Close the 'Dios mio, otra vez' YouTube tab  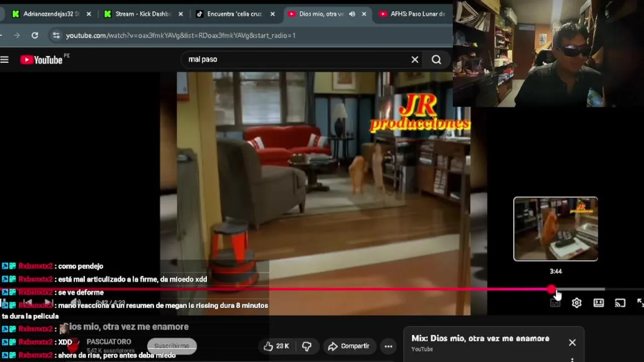click(x=364, y=14)
